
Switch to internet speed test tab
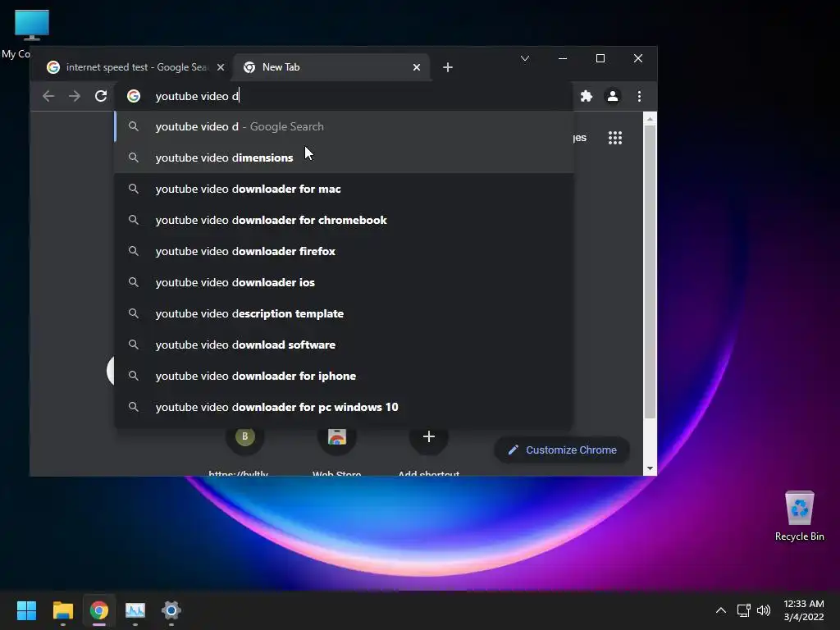(134, 67)
